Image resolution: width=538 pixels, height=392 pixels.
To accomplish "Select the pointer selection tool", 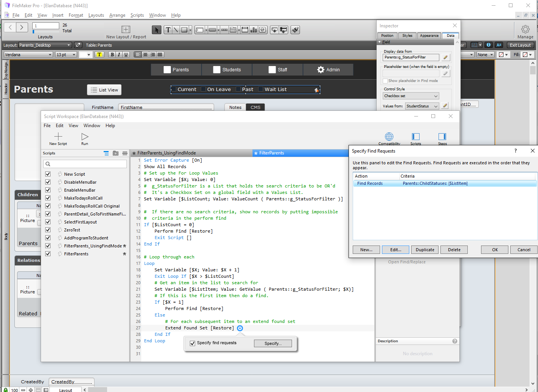I will click(x=156, y=30).
